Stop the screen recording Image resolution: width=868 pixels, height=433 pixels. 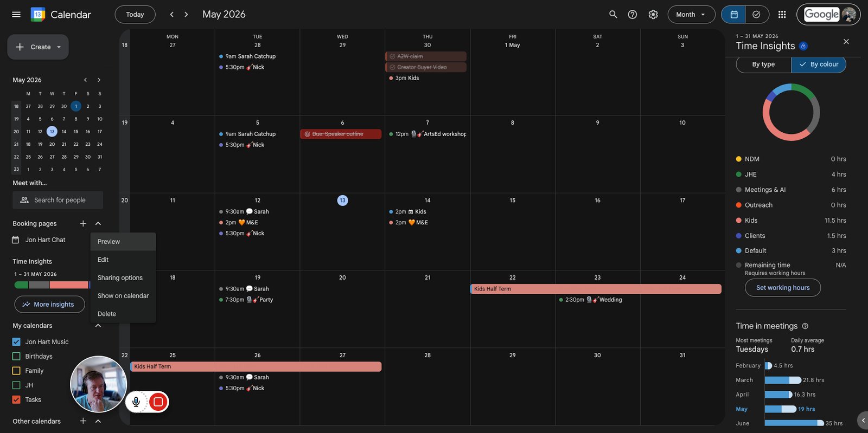[x=158, y=402]
